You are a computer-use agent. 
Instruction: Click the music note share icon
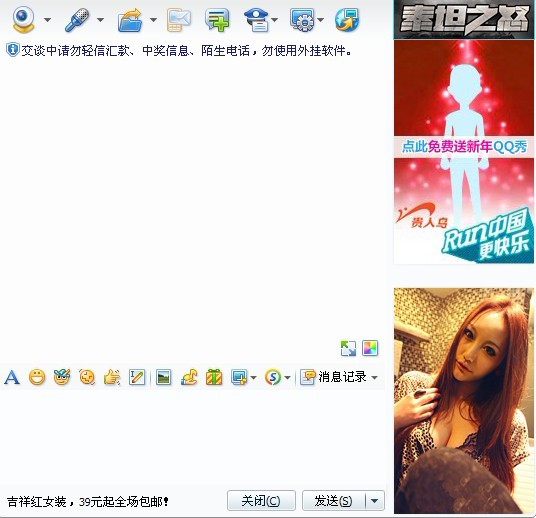[189, 377]
